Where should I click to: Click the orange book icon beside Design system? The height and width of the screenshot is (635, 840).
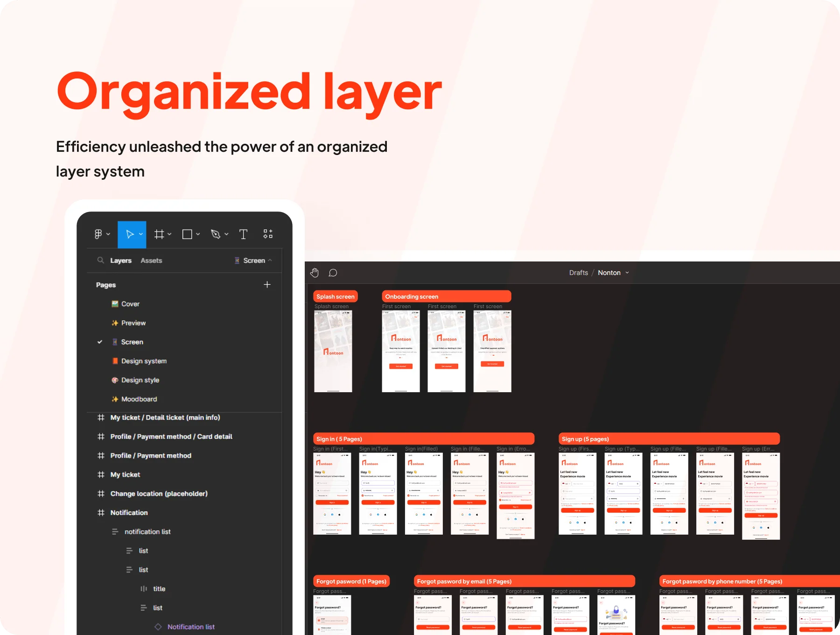(x=115, y=361)
